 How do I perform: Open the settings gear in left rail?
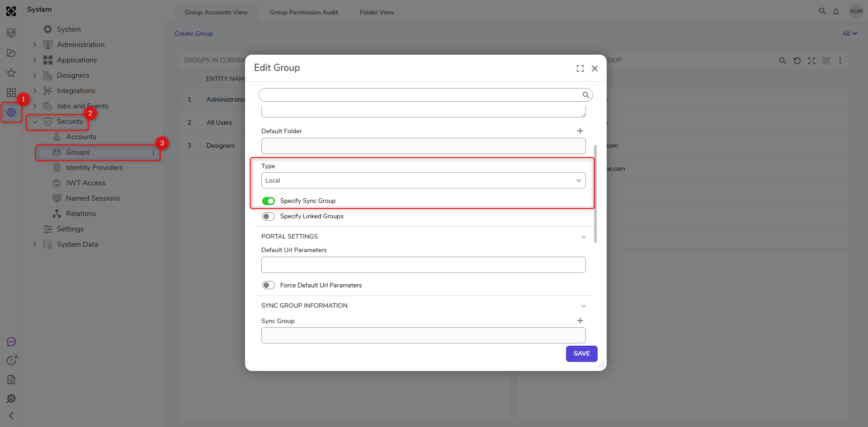click(x=11, y=113)
